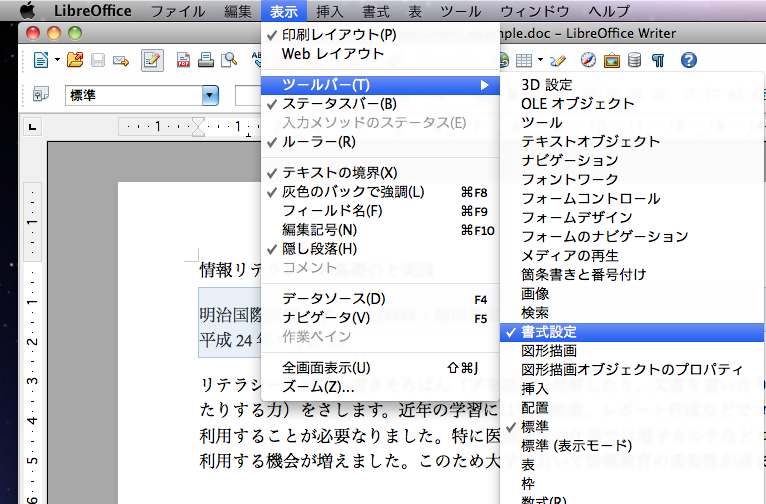766x504 pixels.
Task: Click the blue Help question mark icon
Action: coord(689,60)
